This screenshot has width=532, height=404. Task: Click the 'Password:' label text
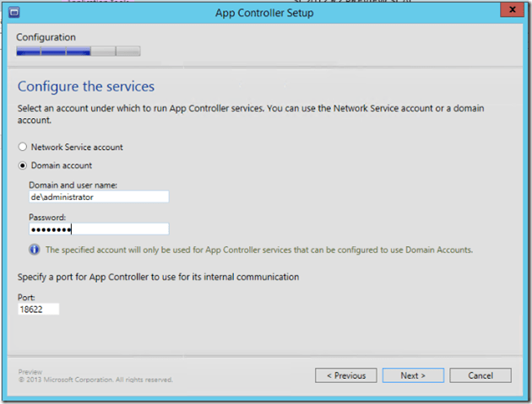click(x=46, y=216)
